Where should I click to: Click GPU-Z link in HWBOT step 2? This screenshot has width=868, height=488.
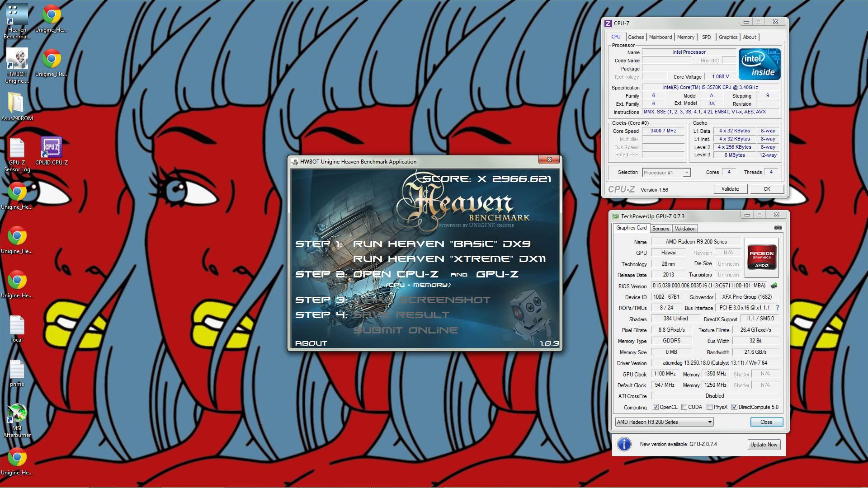(x=497, y=274)
